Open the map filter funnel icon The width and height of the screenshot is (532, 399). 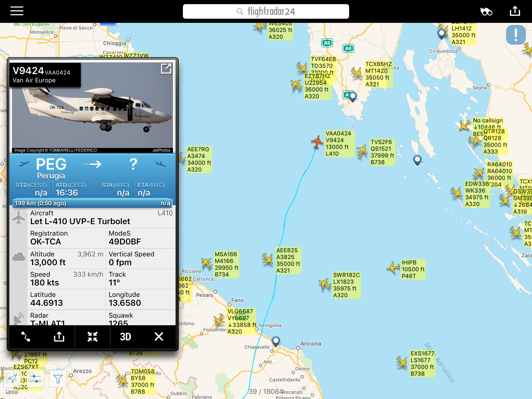58,379
